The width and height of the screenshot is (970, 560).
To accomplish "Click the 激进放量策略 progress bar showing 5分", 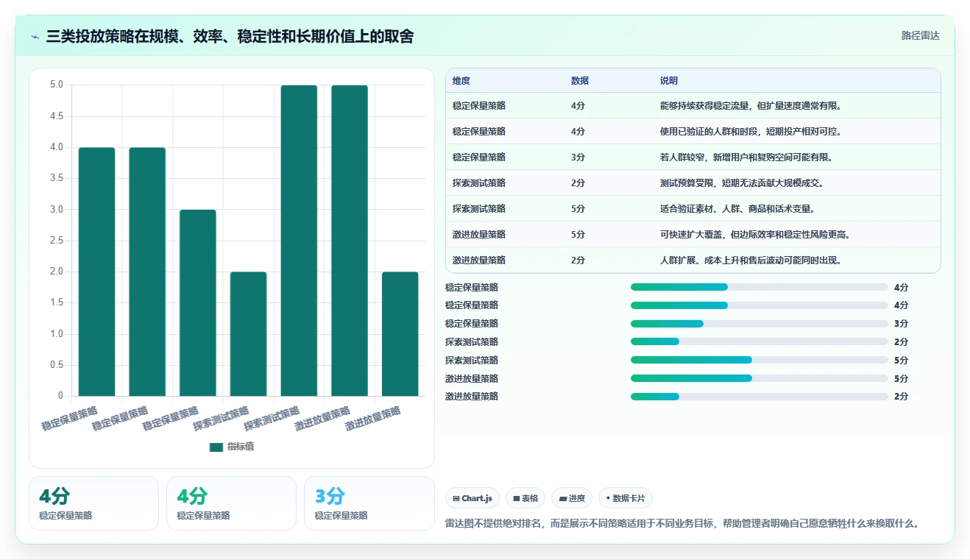I will 759,378.
